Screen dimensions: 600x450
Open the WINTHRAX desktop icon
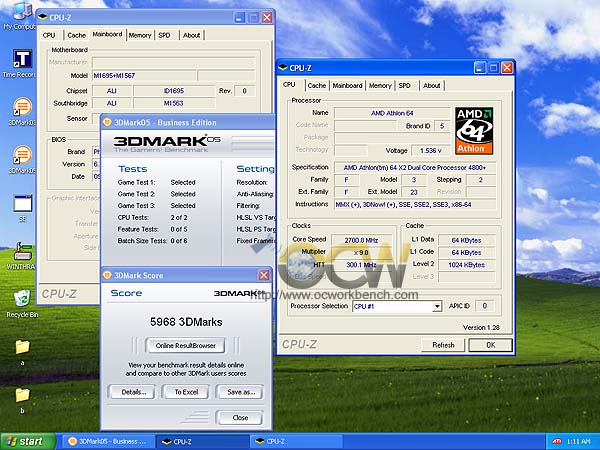coord(22,256)
